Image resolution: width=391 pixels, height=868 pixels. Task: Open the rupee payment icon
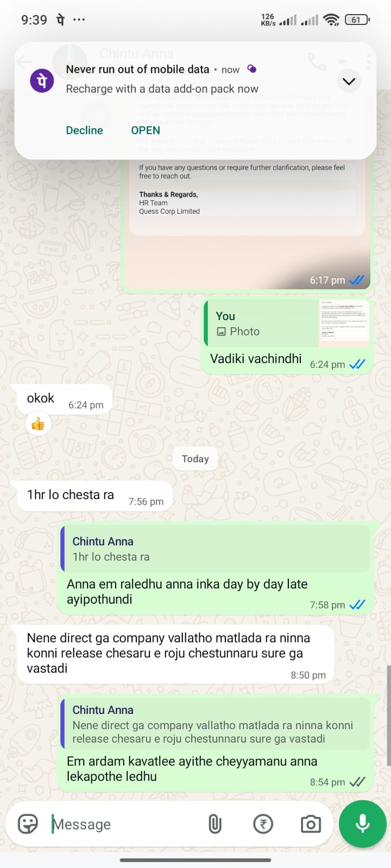263,824
